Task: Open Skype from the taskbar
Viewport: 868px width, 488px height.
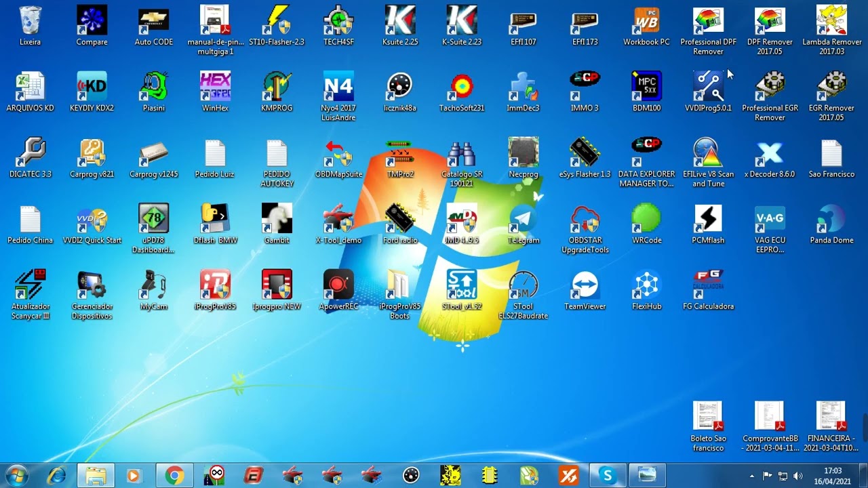Action: coord(607,476)
